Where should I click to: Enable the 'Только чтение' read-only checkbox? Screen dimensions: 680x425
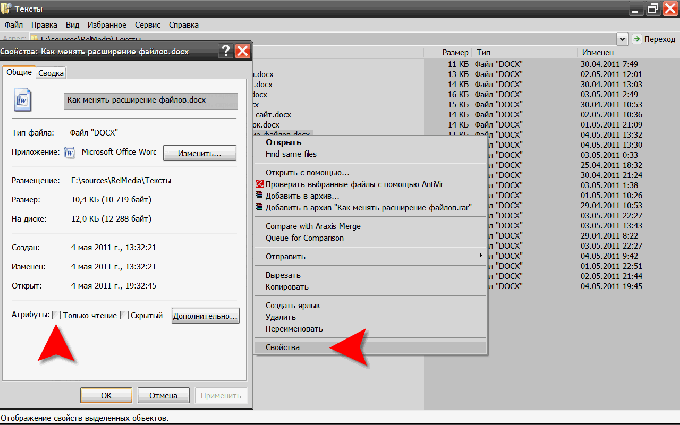57,316
